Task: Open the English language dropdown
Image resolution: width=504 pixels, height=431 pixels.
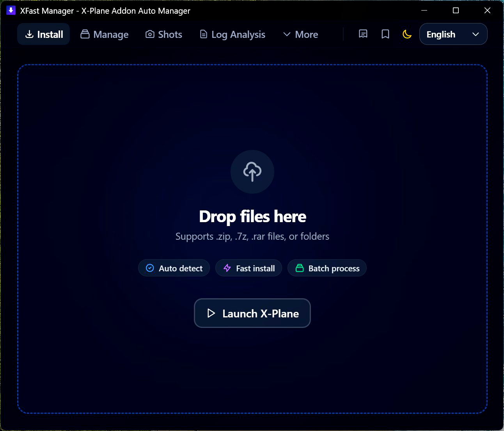Action: click(453, 34)
